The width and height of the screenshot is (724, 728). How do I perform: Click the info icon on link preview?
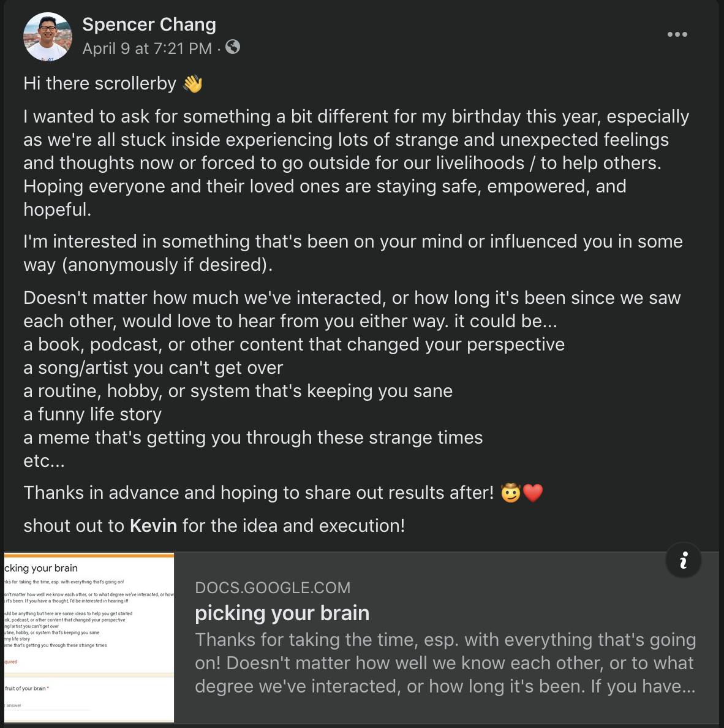[683, 560]
